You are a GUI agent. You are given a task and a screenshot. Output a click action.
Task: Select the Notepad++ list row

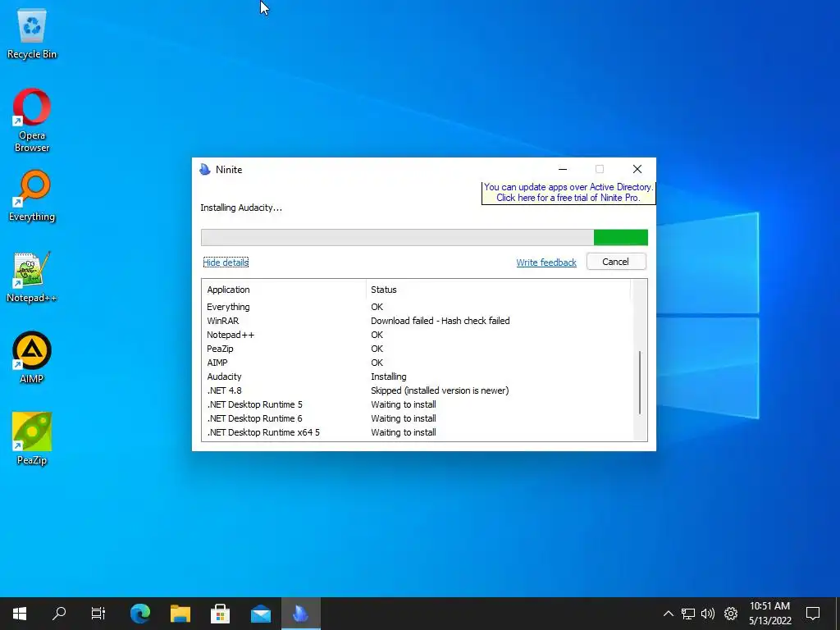pos(418,335)
